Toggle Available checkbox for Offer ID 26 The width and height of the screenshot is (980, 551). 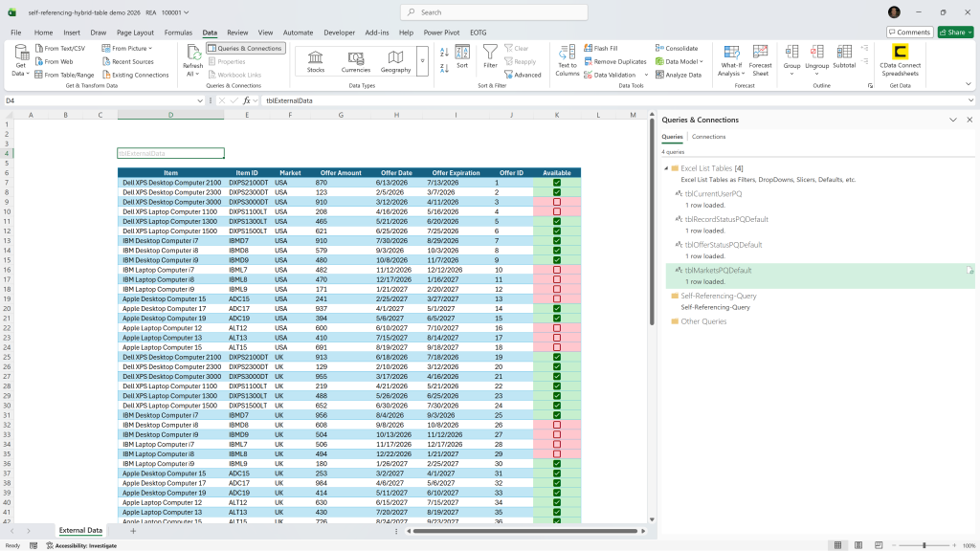[x=557, y=425]
